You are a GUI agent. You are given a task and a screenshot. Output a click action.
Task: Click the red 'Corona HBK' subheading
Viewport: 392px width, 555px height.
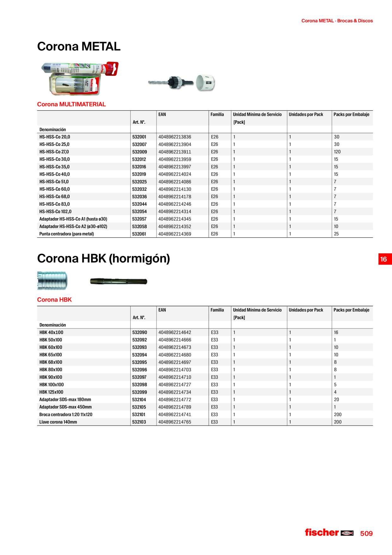point(54,300)
